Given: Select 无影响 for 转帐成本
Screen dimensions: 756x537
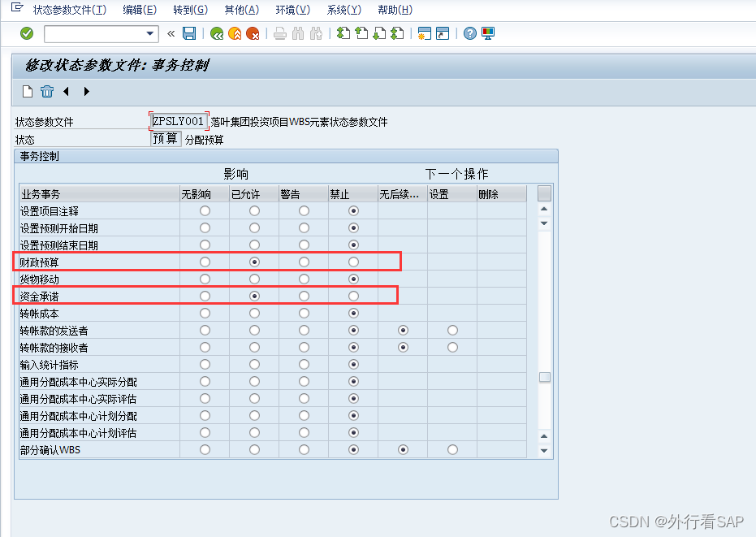Looking at the screenshot, I should pos(205,313).
